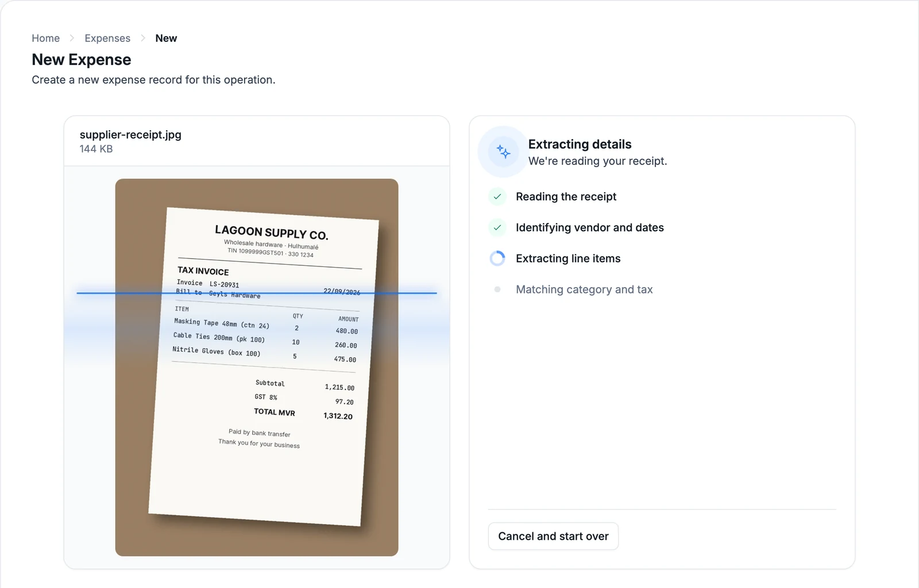
Task: Open the Expenses breadcrumb link
Action: pos(107,38)
